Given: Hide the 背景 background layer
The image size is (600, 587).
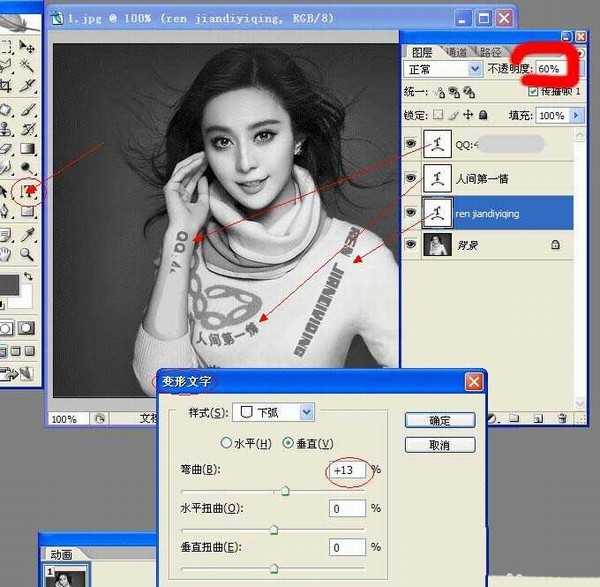Looking at the screenshot, I should point(411,245).
